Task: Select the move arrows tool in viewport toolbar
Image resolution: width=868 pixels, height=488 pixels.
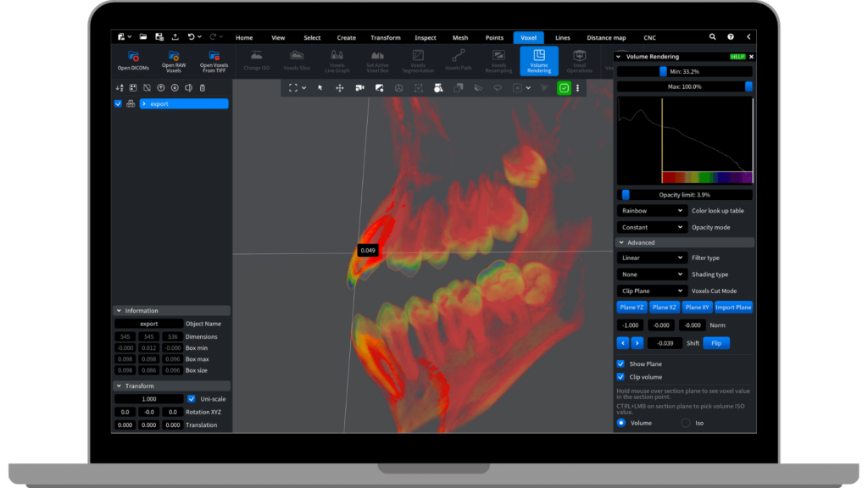Action: tap(340, 87)
